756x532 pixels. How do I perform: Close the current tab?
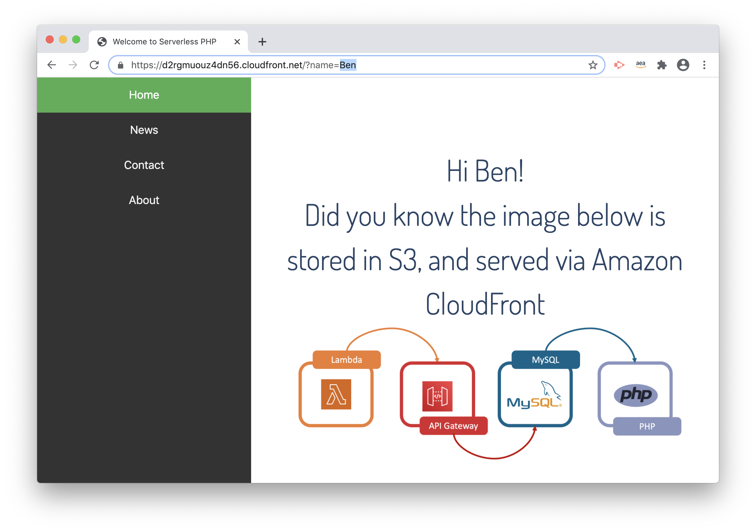click(x=237, y=41)
